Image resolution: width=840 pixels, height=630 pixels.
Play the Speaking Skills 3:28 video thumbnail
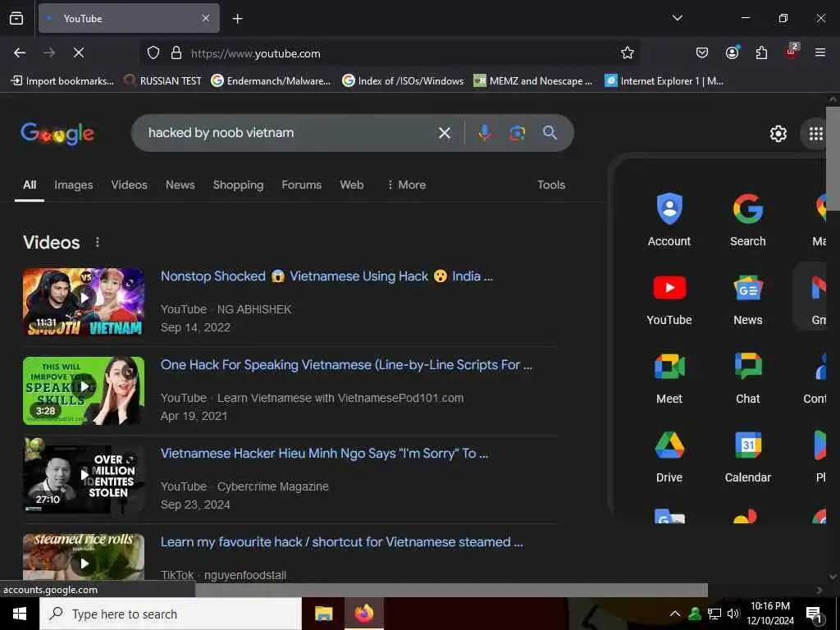click(x=84, y=390)
